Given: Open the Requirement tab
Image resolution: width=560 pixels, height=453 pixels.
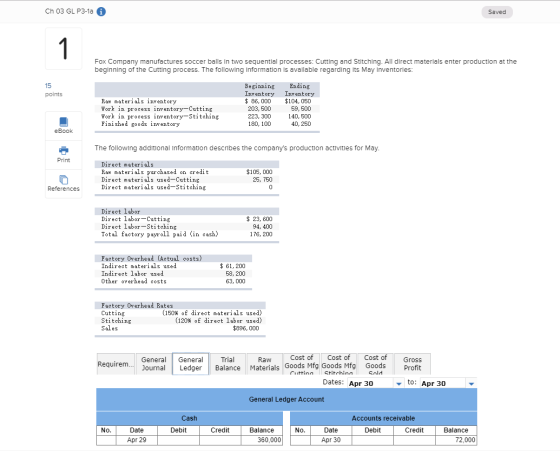Looking at the screenshot, I should [115, 364].
